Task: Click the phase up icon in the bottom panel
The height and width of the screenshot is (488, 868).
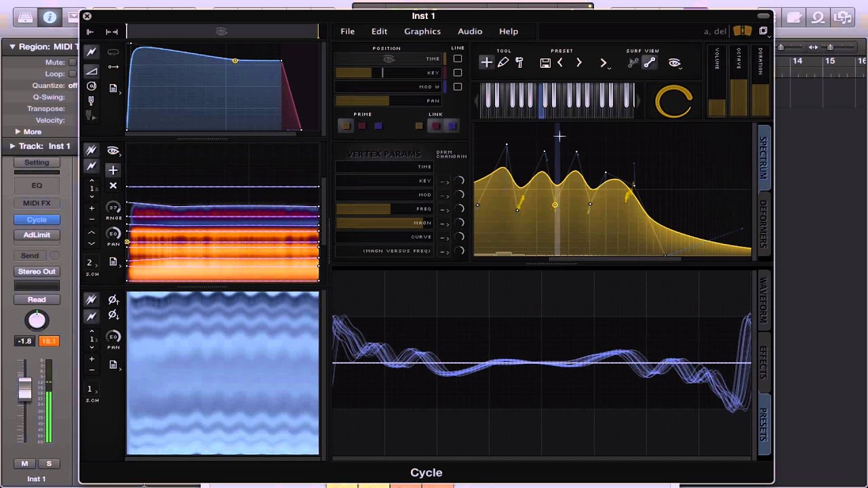Action: (x=113, y=300)
